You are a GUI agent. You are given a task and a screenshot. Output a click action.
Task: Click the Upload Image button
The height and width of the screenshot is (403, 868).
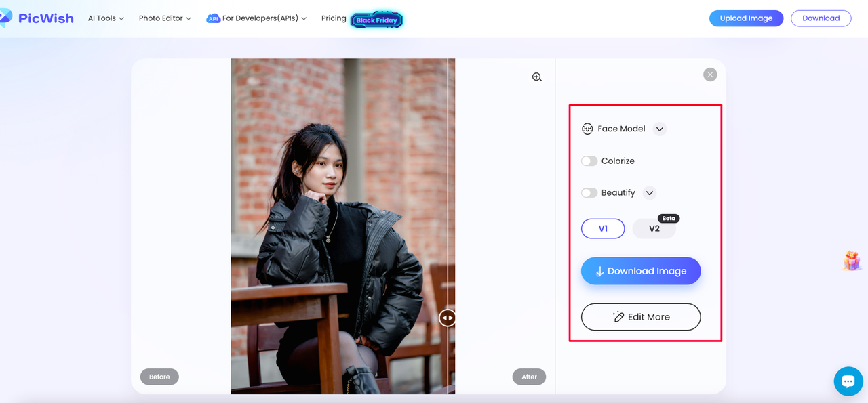pyautogui.click(x=746, y=18)
